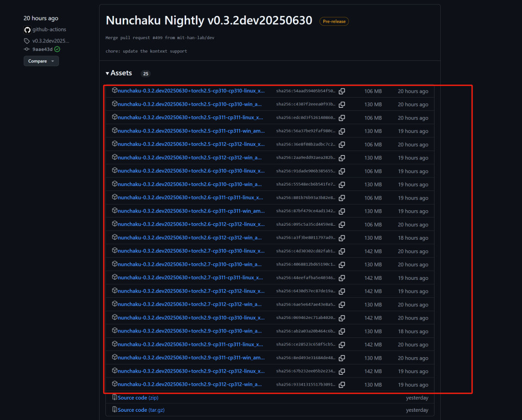This screenshot has width=522, height=420.
Task: Open the release title Nunchaku Nightly v0.3.2dev20250630
Action: point(209,21)
